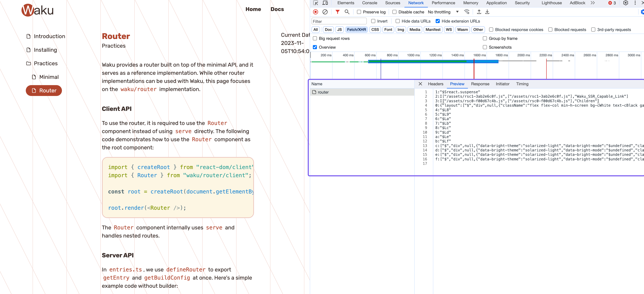Image resolution: width=644 pixels, height=294 pixels.
Task: Open the No throttling dropdown
Action: (443, 12)
